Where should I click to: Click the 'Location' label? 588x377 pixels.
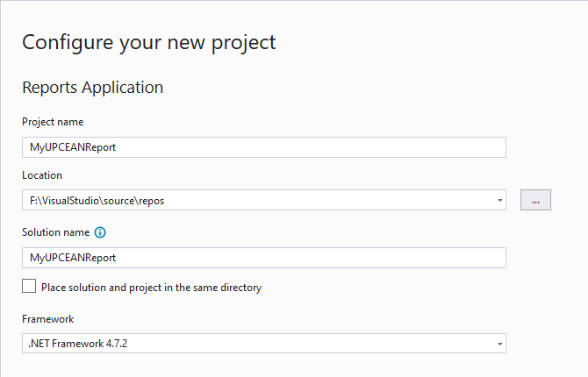(42, 175)
